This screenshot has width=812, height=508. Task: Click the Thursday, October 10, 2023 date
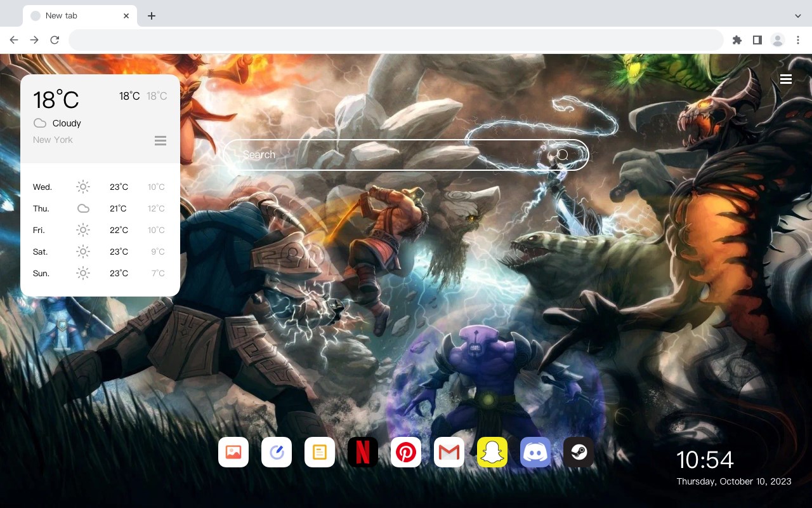734,481
